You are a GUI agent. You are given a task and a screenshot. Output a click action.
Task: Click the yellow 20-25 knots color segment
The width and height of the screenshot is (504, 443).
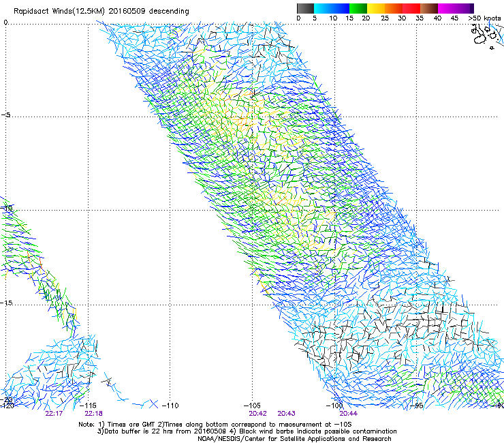click(x=376, y=8)
